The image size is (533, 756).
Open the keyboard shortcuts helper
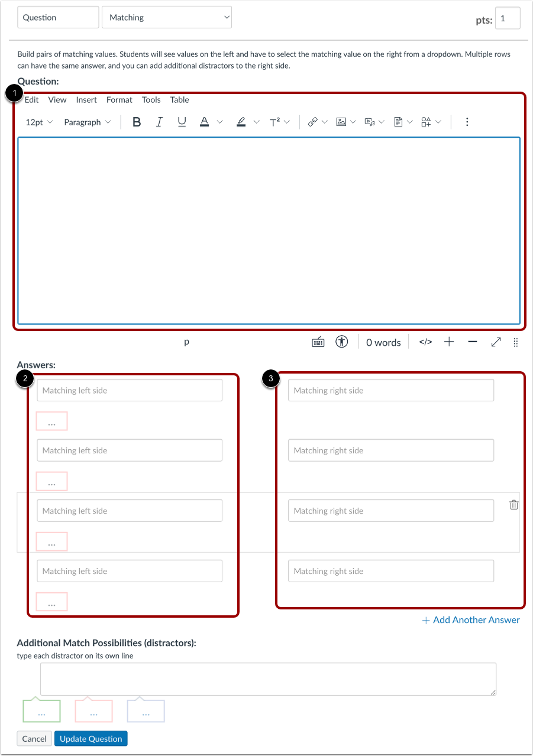point(318,342)
